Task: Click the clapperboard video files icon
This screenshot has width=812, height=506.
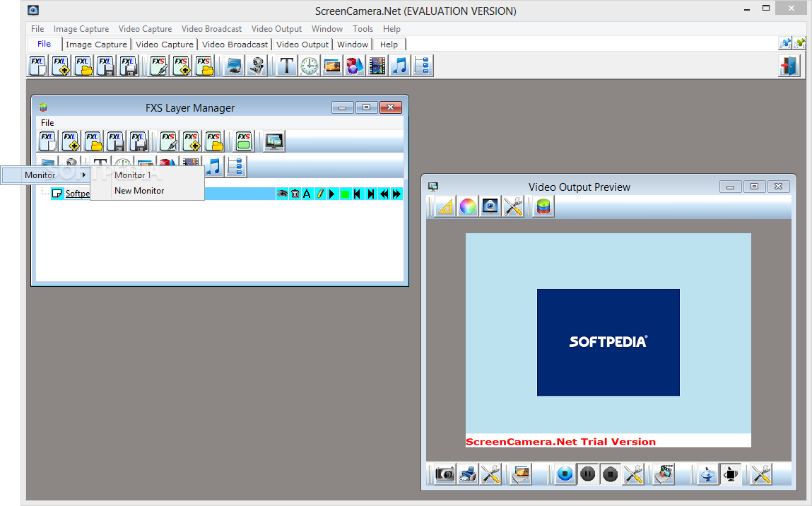Action: point(664,474)
